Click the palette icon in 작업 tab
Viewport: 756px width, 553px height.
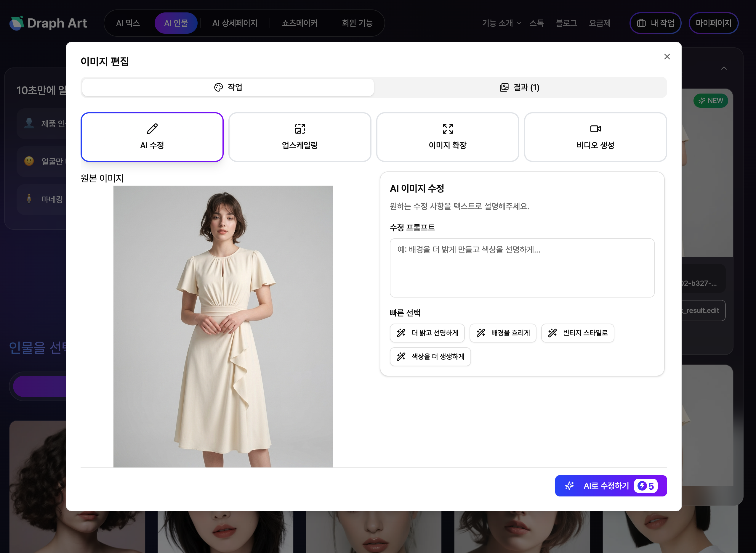[218, 87]
